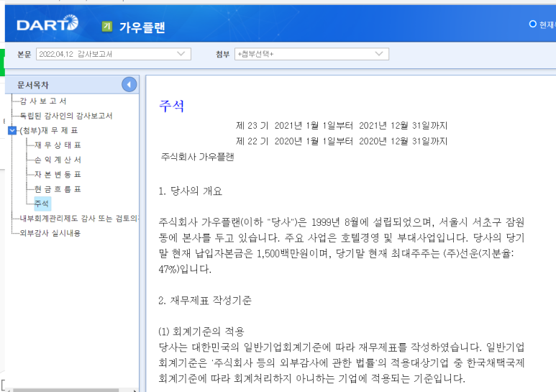Click 주식회사 가우플랜 text in document
556x392 pixels.
click(x=198, y=157)
